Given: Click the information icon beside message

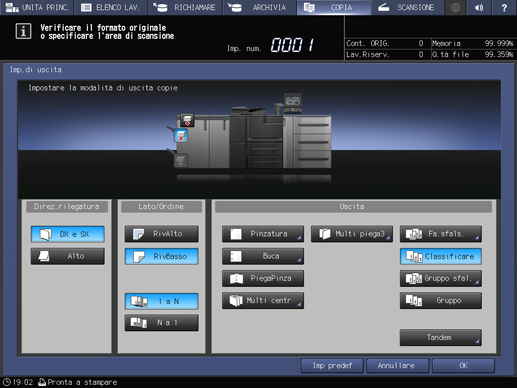Looking at the screenshot, I should pyautogui.click(x=23, y=31).
